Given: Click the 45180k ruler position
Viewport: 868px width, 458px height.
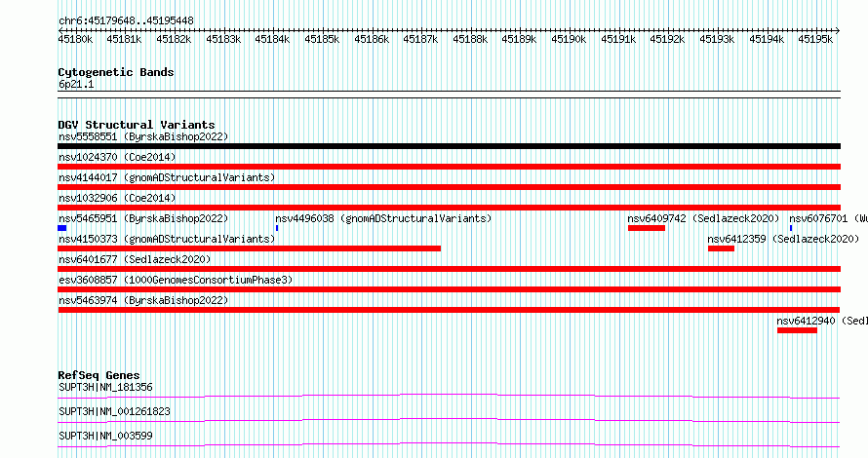Looking at the screenshot, I should point(75,39).
